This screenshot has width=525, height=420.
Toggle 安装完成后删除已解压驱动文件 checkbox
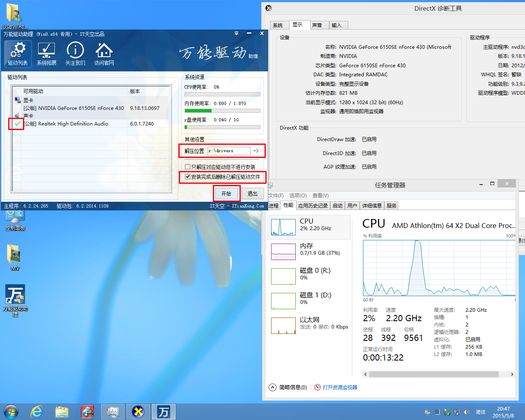(188, 177)
